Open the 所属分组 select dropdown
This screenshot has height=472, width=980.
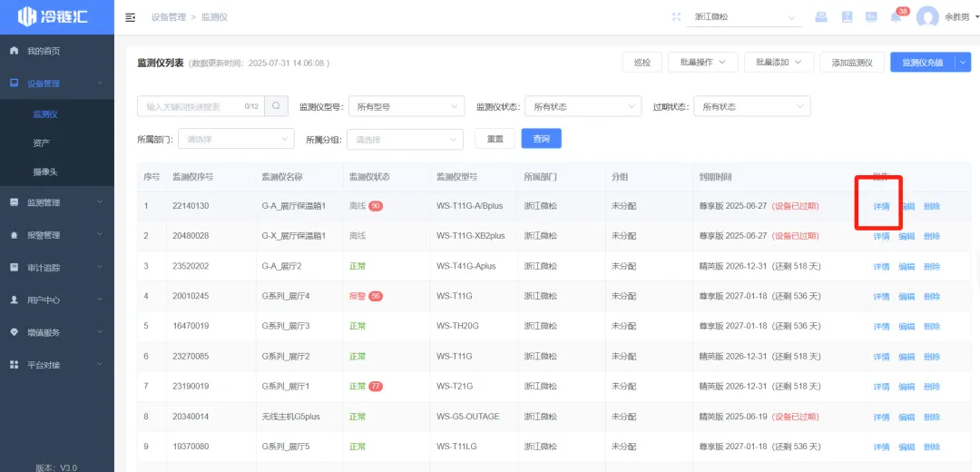[405, 140]
